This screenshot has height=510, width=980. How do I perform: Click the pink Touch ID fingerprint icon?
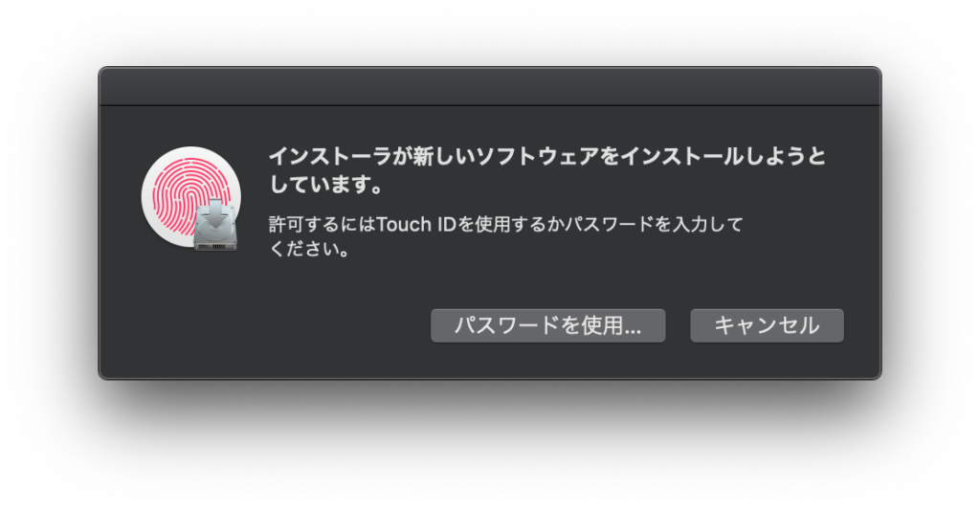[183, 190]
